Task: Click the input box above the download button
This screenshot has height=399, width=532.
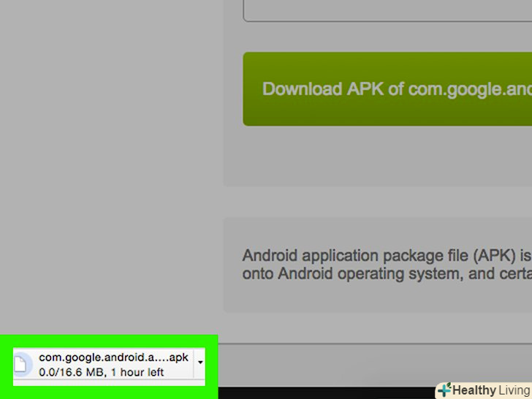Action: [387, 10]
